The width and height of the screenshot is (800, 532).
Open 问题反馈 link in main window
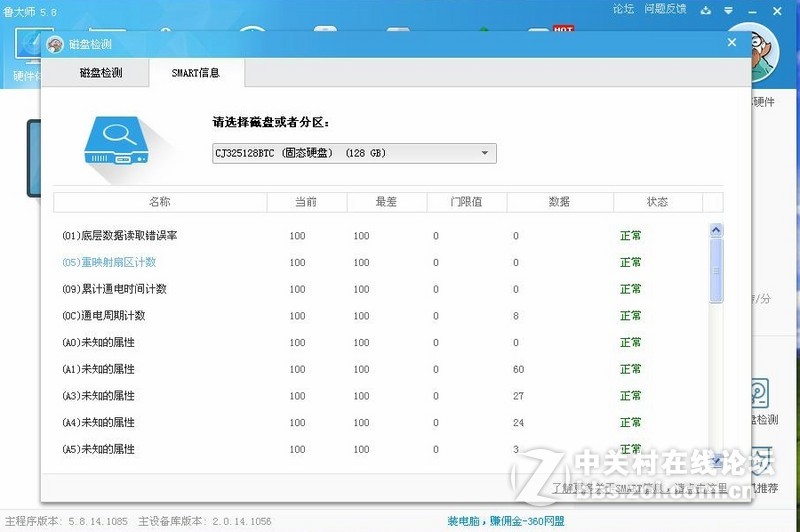pos(665,9)
